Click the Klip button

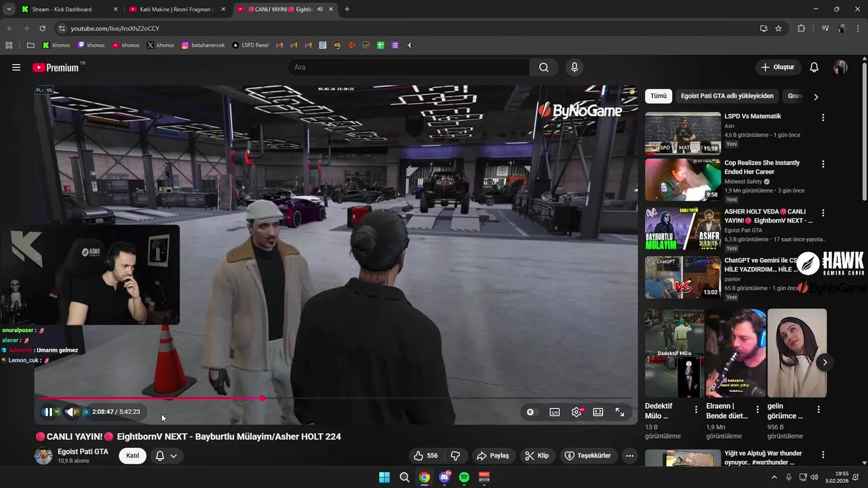[537, 455]
